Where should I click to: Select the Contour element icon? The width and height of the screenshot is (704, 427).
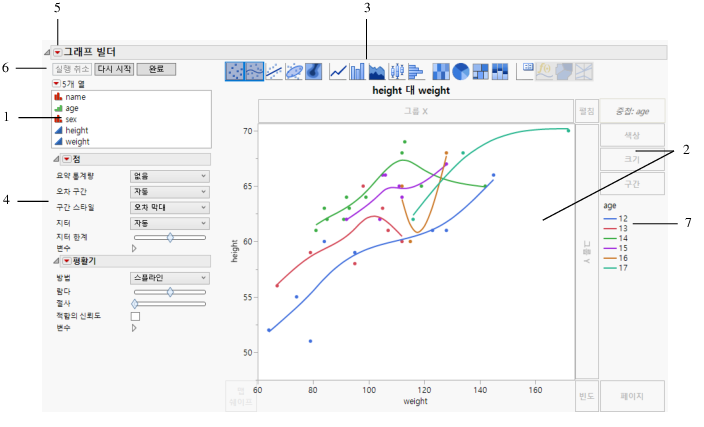coord(313,71)
